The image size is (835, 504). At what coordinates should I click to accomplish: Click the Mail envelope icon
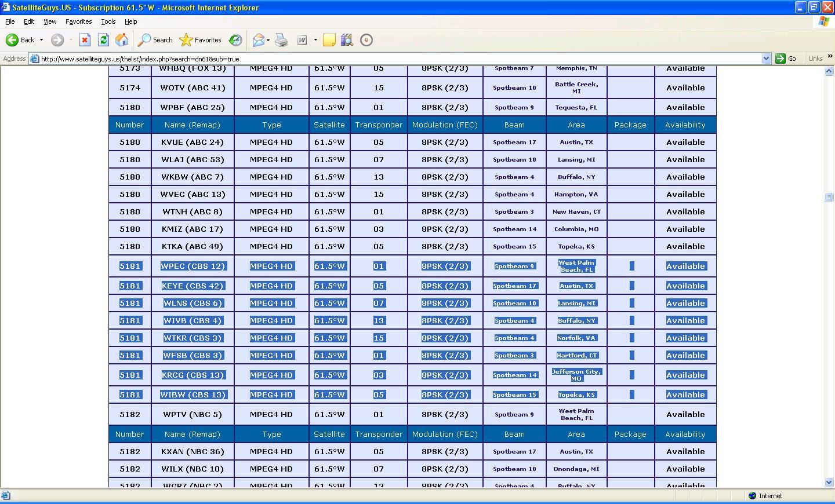pyautogui.click(x=259, y=40)
